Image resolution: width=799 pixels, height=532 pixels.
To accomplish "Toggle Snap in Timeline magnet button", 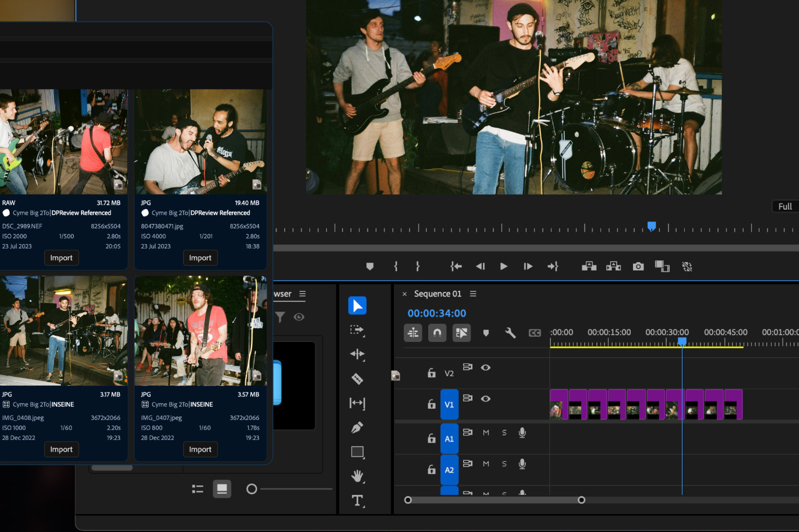I will pos(437,333).
